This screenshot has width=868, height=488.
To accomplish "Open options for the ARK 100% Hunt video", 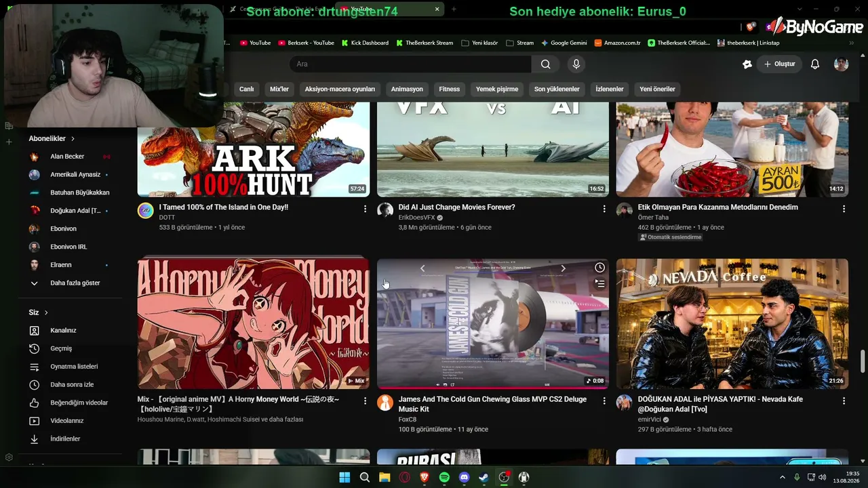I will pyautogui.click(x=365, y=209).
